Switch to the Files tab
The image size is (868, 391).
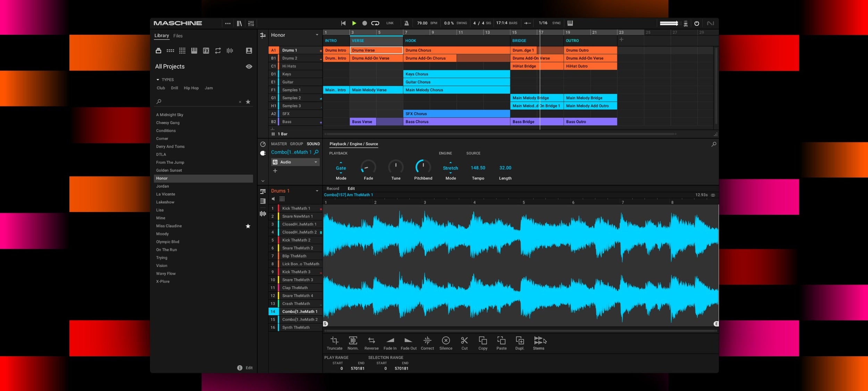coord(178,36)
